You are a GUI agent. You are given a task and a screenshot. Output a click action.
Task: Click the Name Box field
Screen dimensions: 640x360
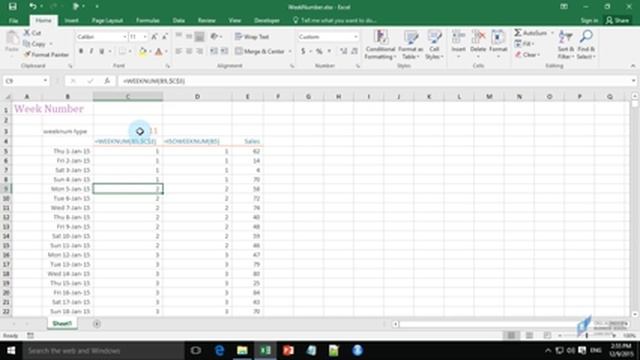click(x=25, y=81)
